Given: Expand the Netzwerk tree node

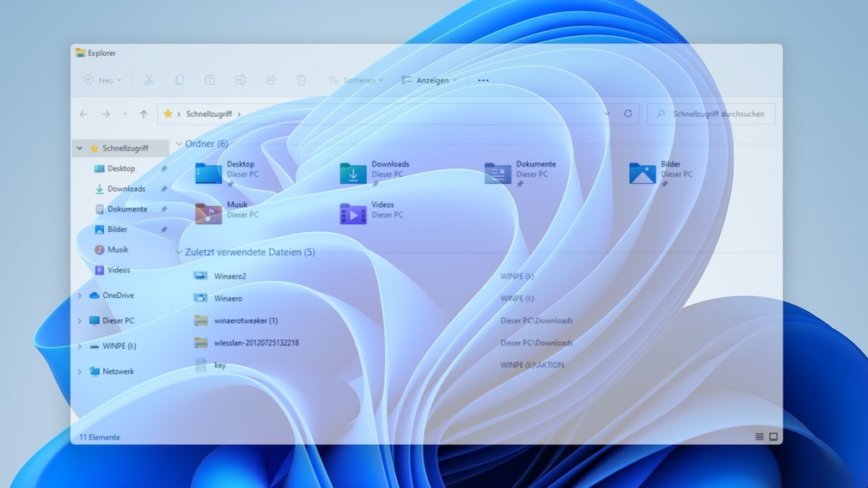Looking at the screenshot, I should 80,372.
